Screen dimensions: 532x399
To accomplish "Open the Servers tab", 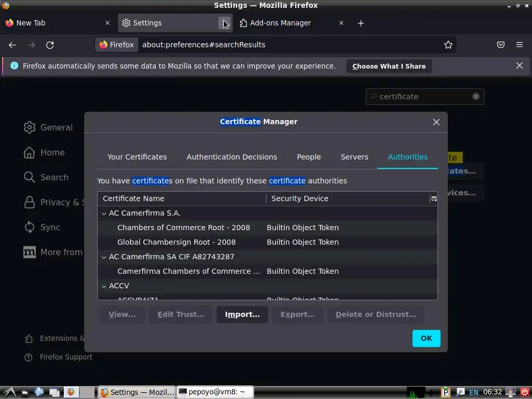I will (x=354, y=157).
